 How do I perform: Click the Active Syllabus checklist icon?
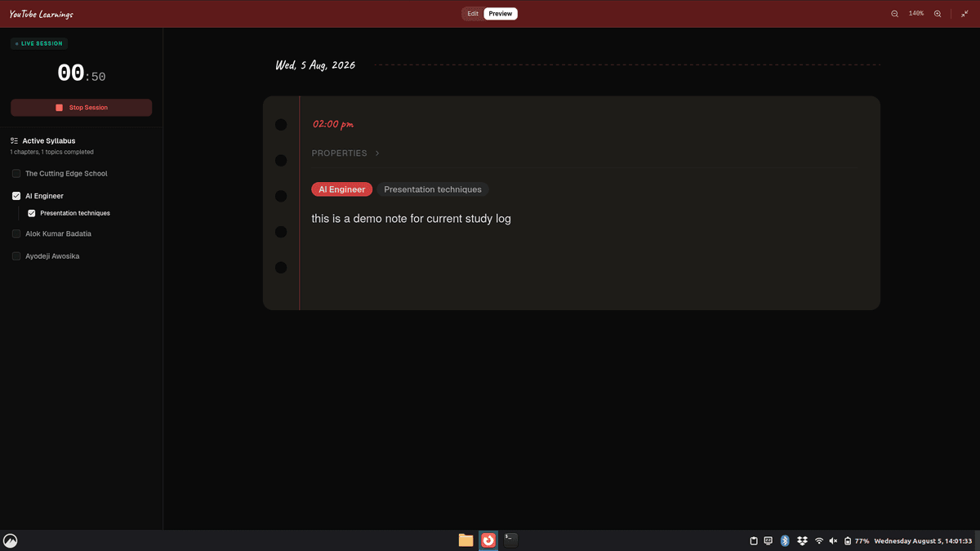coord(15,141)
